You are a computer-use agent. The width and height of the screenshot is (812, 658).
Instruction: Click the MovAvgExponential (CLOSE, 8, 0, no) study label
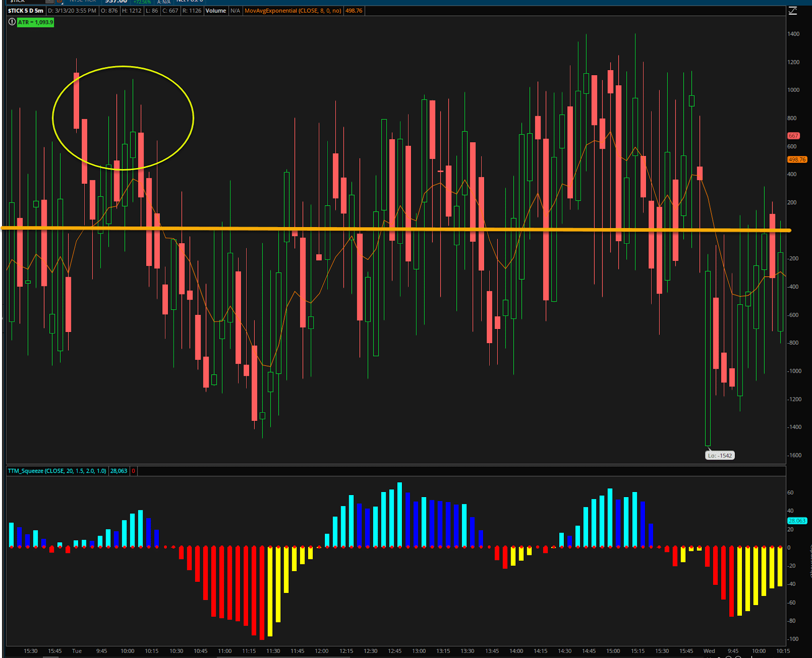293,11
